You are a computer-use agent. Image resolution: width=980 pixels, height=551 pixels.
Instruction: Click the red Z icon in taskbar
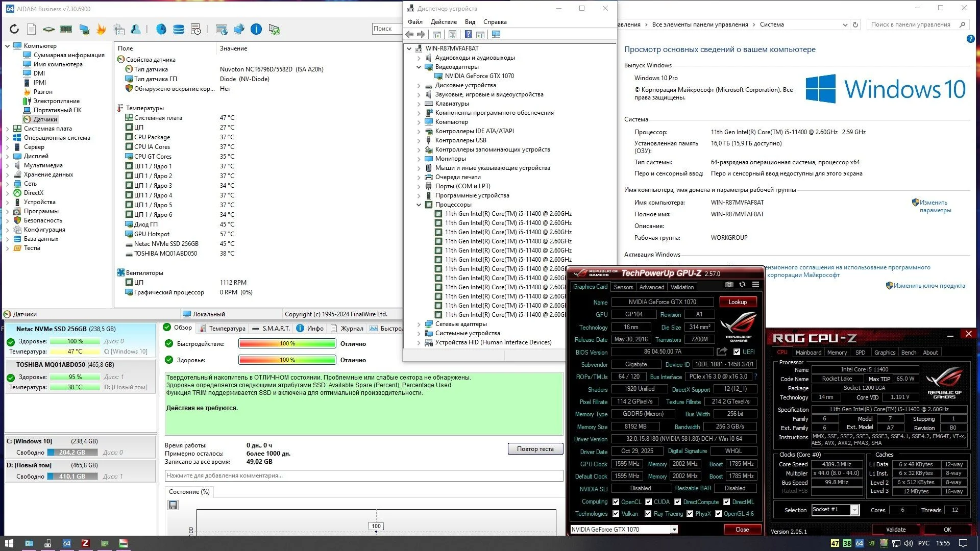click(85, 543)
